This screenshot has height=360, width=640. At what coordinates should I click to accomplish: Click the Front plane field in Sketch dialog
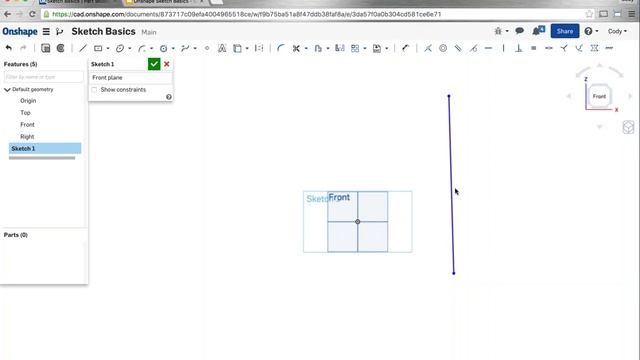point(131,78)
